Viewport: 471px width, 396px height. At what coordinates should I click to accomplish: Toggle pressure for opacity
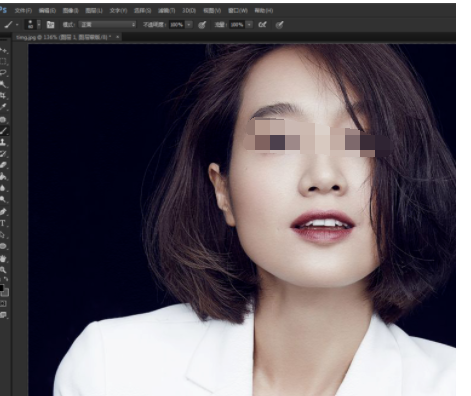[202, 25]
